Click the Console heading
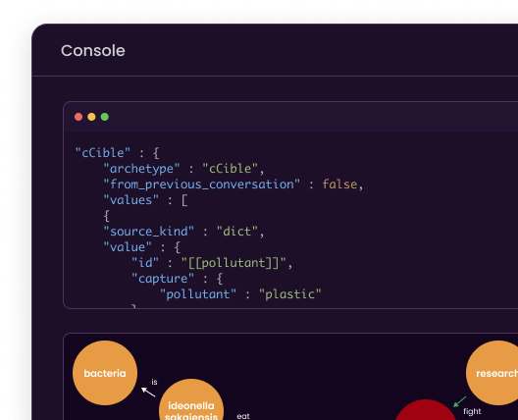This screenshot has height=420, width=518. point(93,51)
